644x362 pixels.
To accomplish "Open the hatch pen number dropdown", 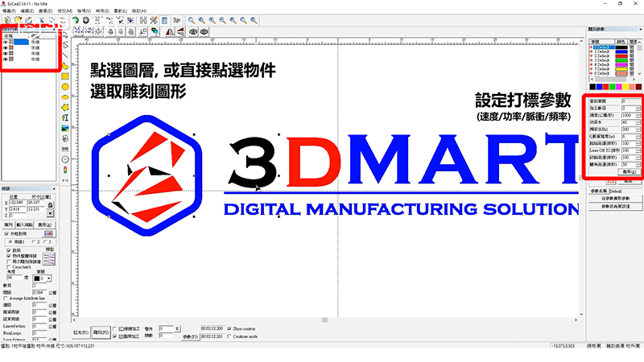I will 50,278.
